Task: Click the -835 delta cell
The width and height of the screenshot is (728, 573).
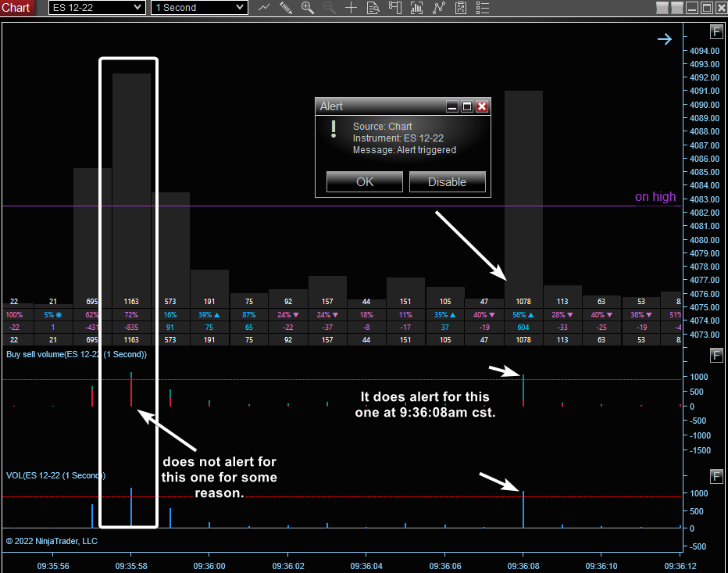Action: tap(131, 328)
